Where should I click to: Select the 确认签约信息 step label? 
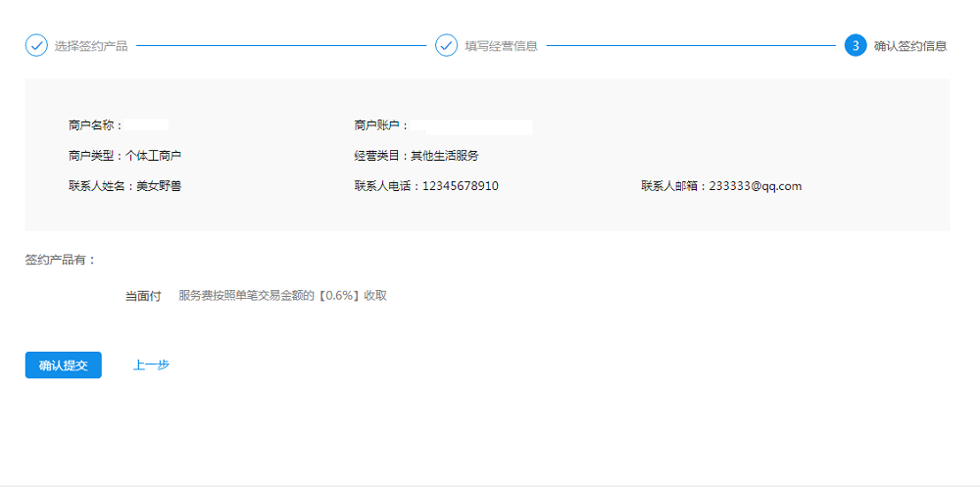910,46
